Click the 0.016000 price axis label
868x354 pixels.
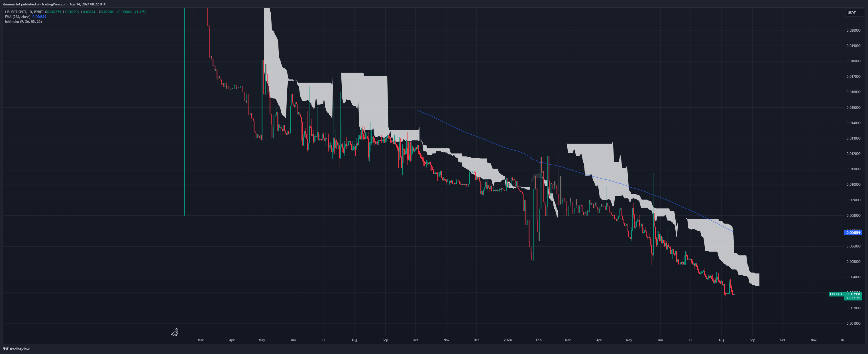[x=853, y=92]
